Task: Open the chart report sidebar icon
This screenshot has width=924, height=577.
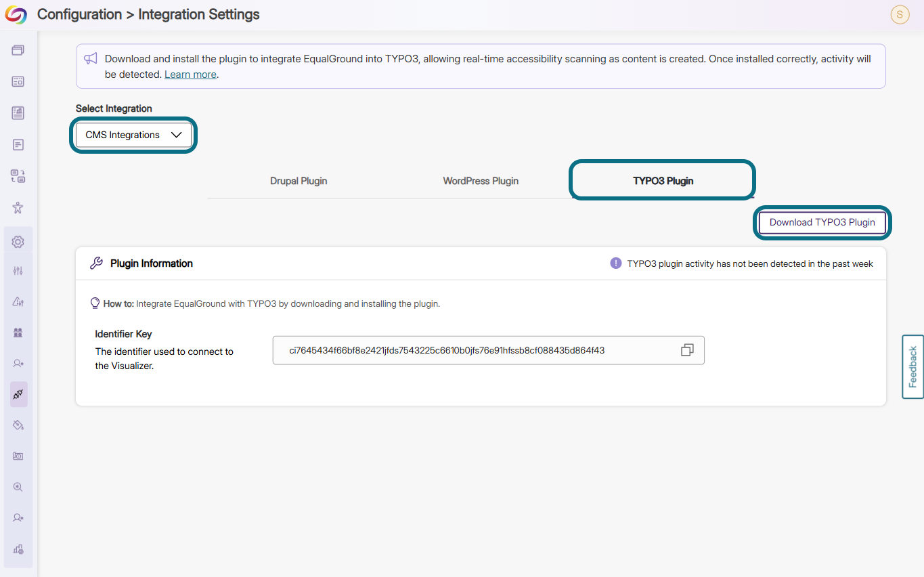Action: click(x=18, y=113)
